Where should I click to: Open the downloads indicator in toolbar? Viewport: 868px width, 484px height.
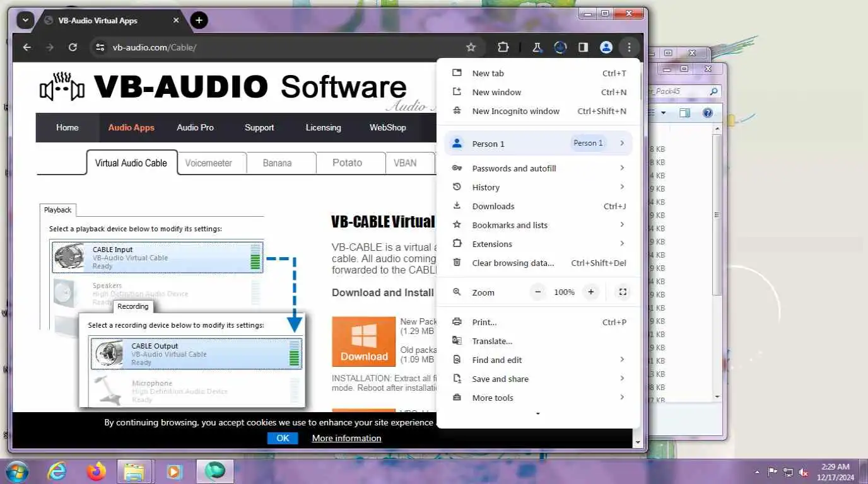coord(560,47)
